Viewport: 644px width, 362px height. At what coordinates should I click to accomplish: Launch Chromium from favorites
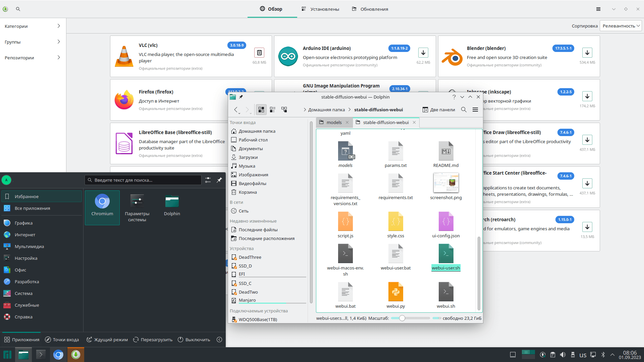point(102,205)
